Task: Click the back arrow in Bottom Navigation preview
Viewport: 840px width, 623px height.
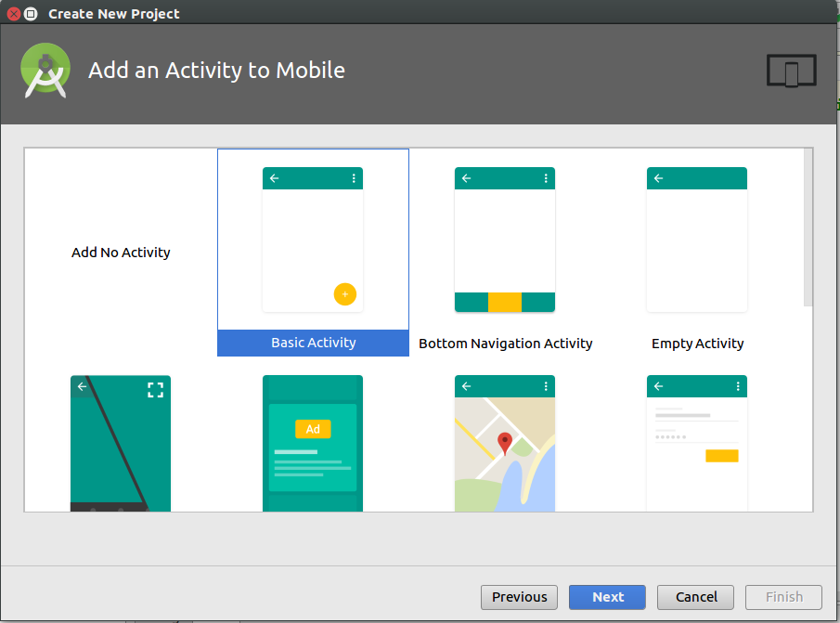Action: [466, 178]
